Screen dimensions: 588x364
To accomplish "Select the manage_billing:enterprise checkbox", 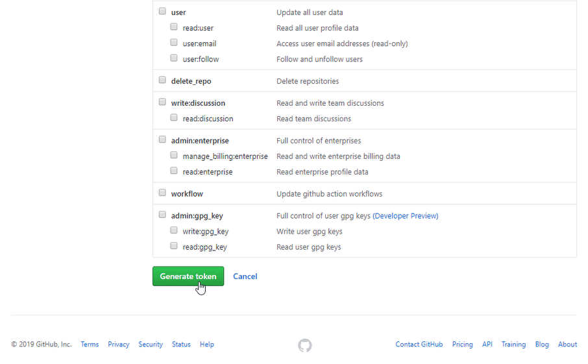I will [x=174, y=155].
